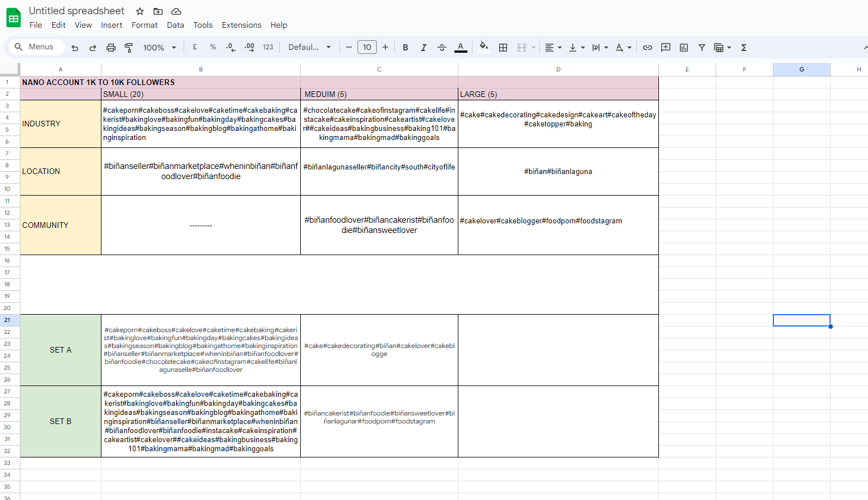Expand the merge cells dropdown arrow
868x500 pixels.
point(534,48)
